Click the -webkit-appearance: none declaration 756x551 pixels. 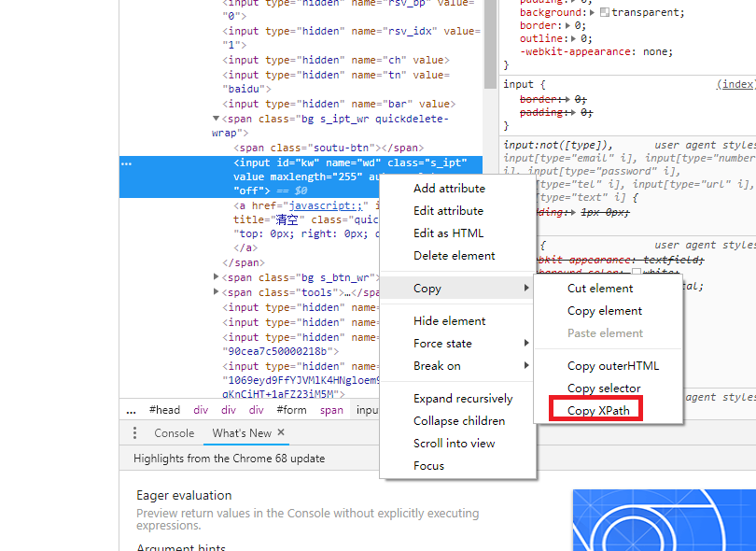595,51
